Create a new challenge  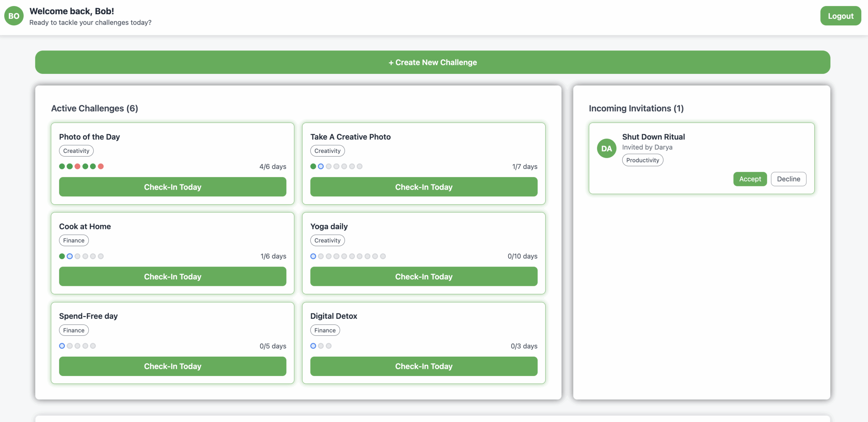point(433,62)
